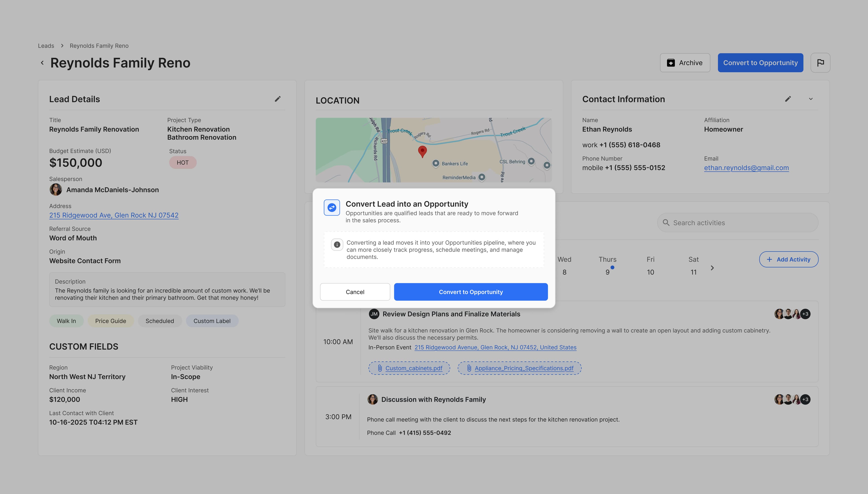Open the 215 Ridgewood Ave address link in Lead Details
Image resolution: width=868 pixels, height=494 pixels.
click(114, 215)
